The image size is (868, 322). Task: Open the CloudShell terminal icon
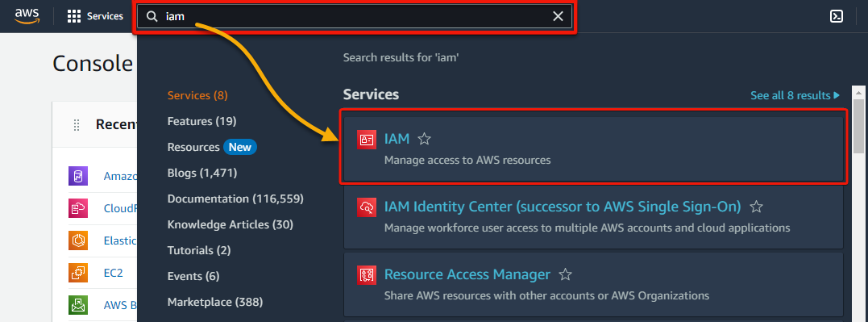point(837,17)
